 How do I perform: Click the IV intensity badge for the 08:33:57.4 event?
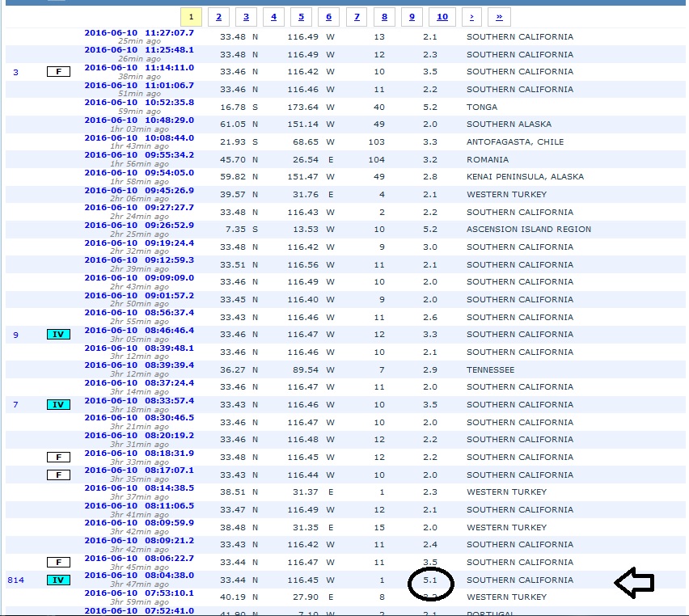pos(58,405)
